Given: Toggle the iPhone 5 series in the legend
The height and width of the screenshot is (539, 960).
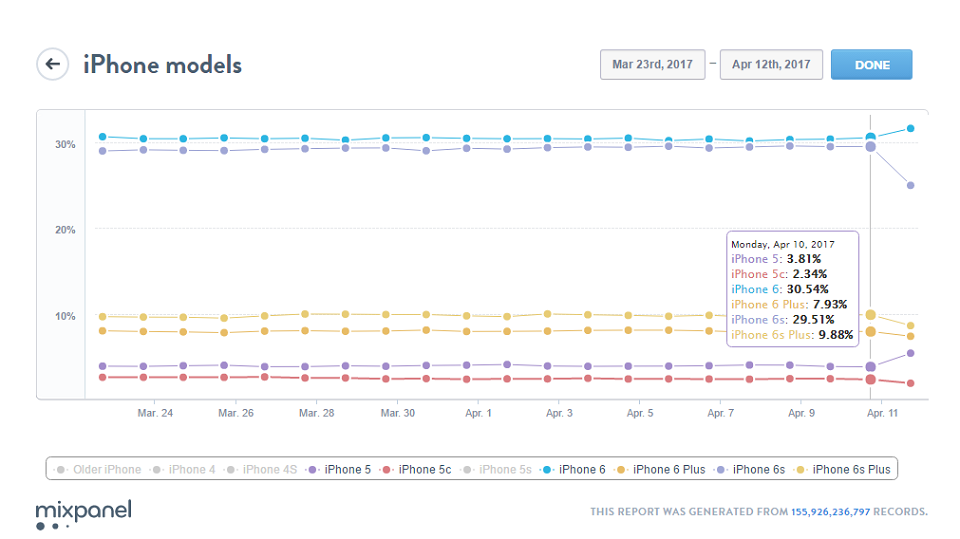Looking at the screenshot, I should [339, 469].
